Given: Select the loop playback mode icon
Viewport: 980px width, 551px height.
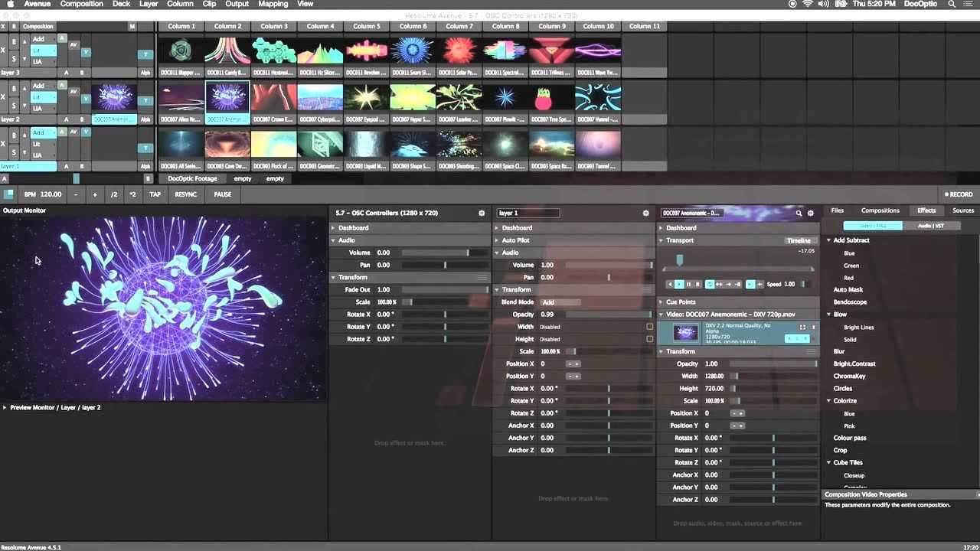Looking at the screenshot, I should [x=710, y=284].
